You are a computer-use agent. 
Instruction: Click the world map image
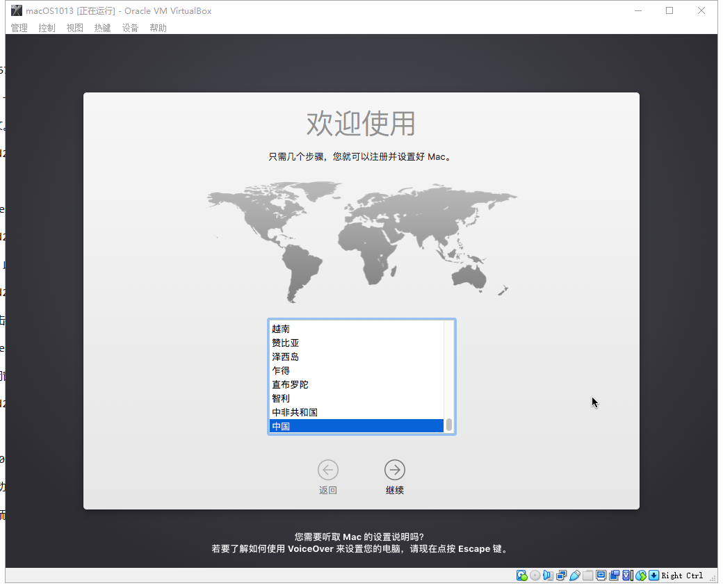tap(362, 241)
